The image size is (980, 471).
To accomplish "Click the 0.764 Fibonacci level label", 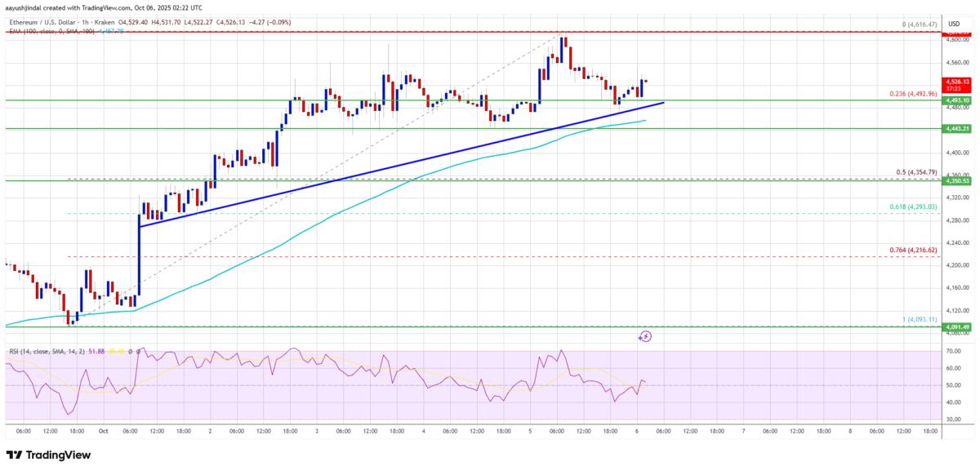I will pyautogui.click(x=913, y=250).
